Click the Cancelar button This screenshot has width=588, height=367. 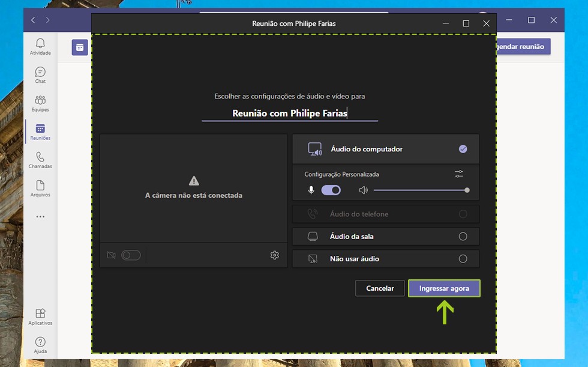380,288
